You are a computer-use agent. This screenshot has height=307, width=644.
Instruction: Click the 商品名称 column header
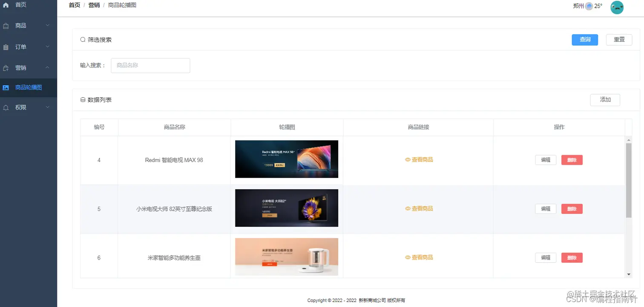pyautogui.click(x=175, y=127)
